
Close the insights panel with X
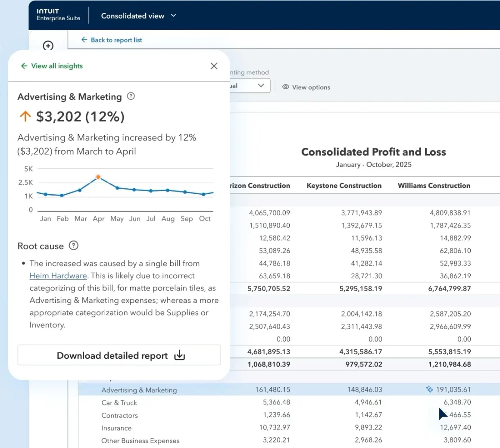pos(214,66)
